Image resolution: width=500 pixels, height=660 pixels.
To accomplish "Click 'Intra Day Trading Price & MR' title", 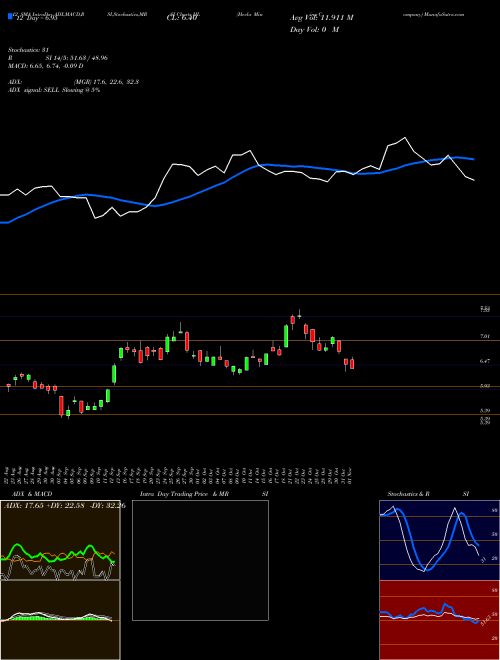I will click(184, 494).
